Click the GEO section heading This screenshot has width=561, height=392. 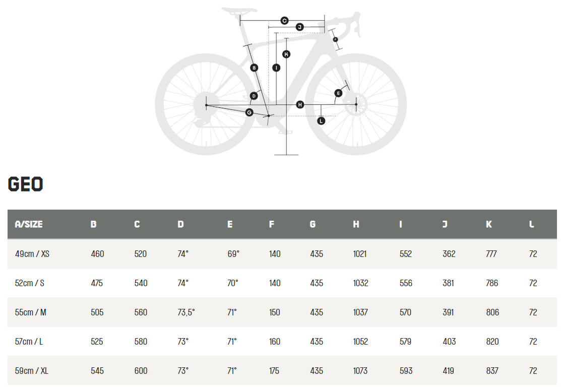[x=25, y=184]
